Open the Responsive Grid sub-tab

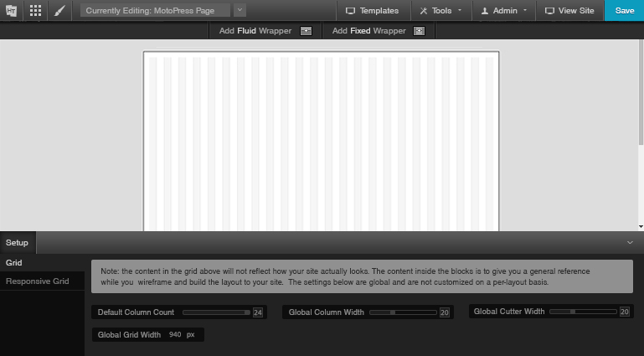tap(43, 281)
